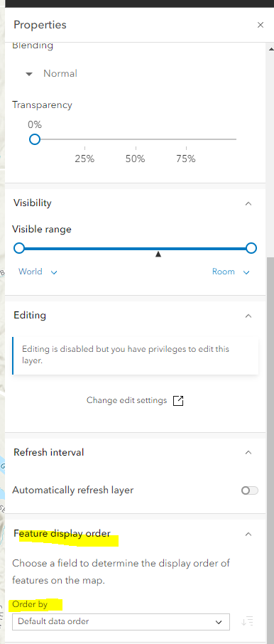Collapse the Visibility section
274x644 pixels.
248,203
